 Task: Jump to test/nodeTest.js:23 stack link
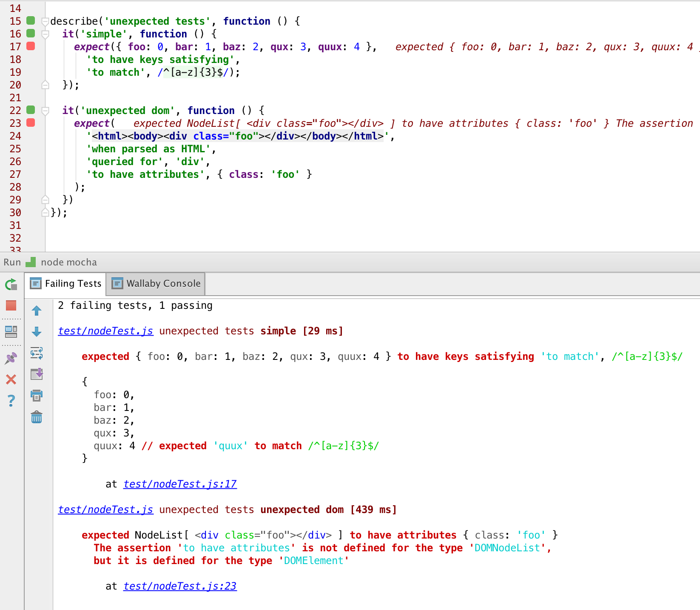[x=180, y=586]
